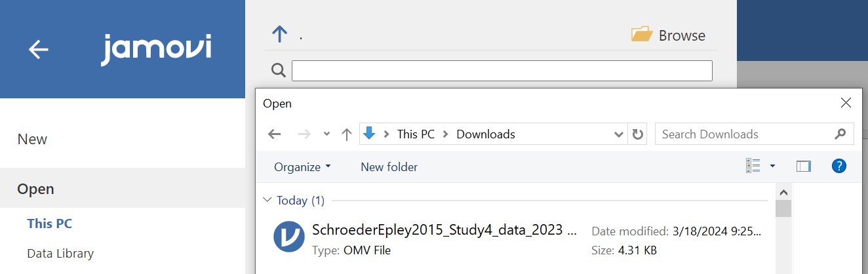
Task: Select the SchroederEpley2015_Study4_data OMV file
Action: [x=518, y=239]
